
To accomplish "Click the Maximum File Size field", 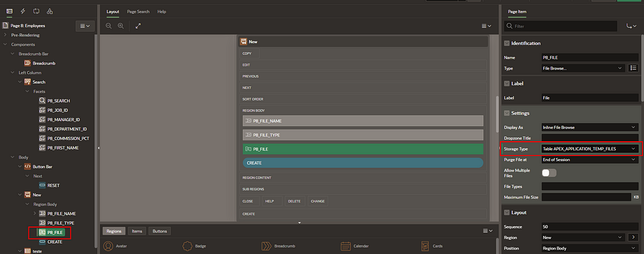I will pos(586,197).
